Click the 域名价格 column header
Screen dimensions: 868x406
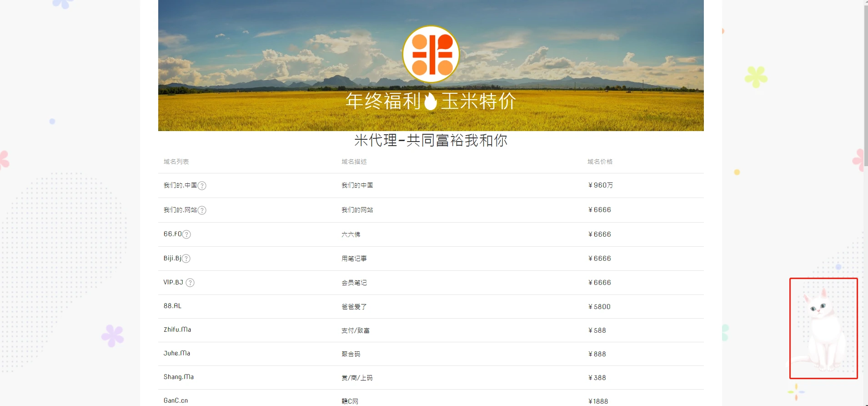pos(600,162)
